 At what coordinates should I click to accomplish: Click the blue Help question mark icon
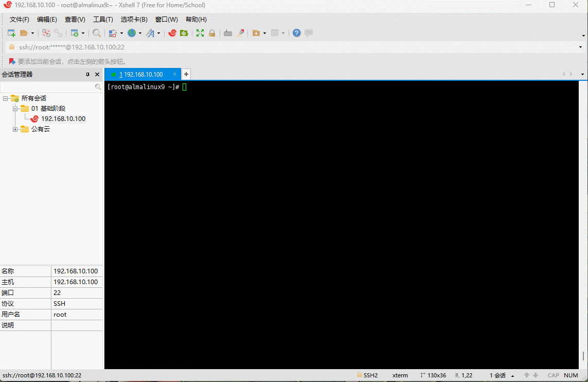click(x=297, y=33)
